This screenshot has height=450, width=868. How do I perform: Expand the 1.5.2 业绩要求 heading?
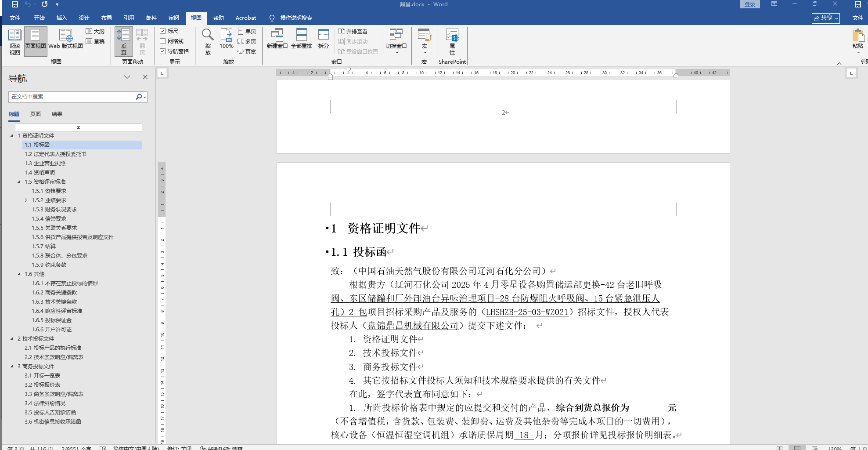(x=26, y=200)
